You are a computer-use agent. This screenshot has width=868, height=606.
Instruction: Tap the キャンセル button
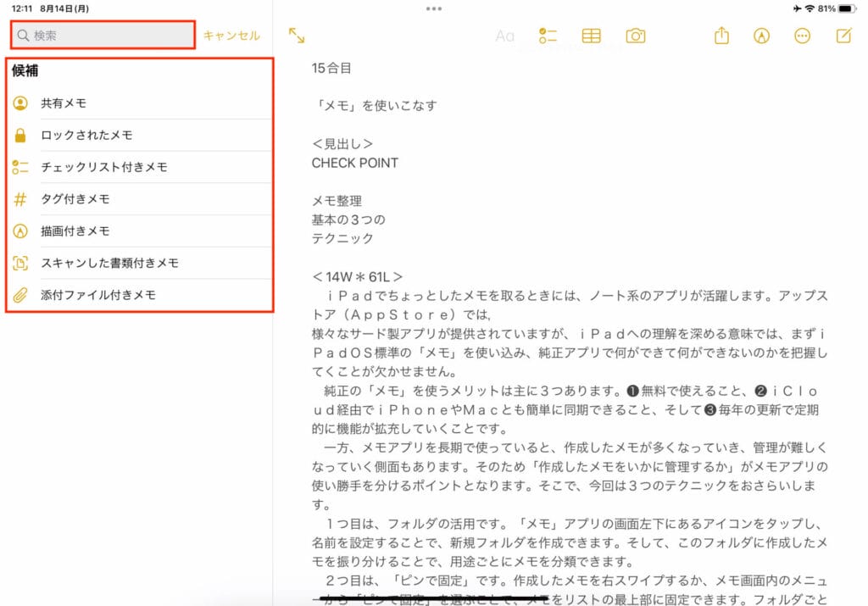tap(231, 36)
